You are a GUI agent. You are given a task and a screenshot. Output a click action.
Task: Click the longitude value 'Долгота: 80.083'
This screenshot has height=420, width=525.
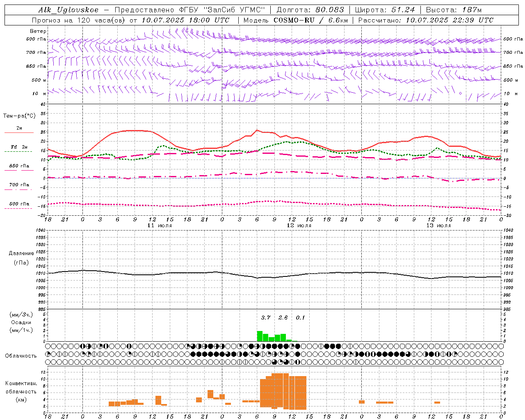[x=310, y=10]
